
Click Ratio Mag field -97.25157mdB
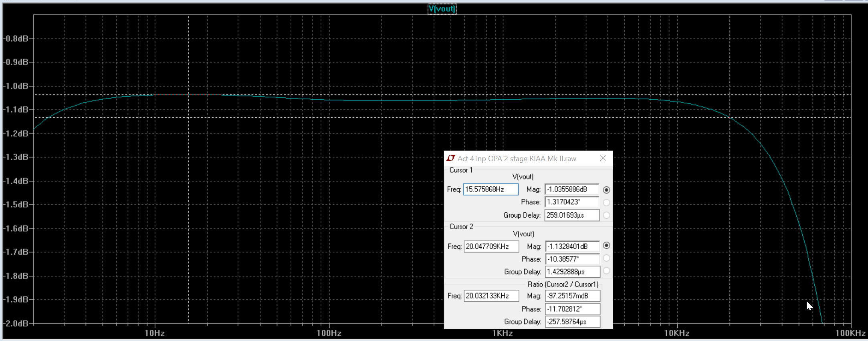point(573,296)
